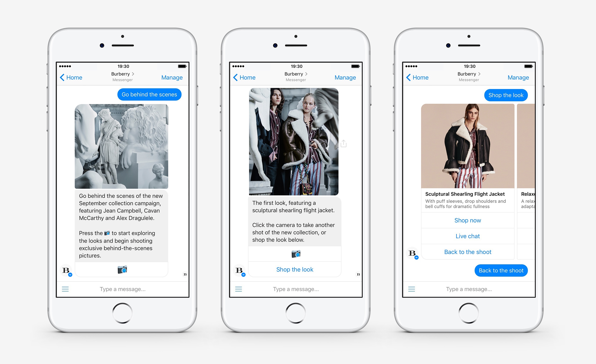Click 'Live chat' link on right phone
This screenshot has height=364, width=596.
point(468,235)
